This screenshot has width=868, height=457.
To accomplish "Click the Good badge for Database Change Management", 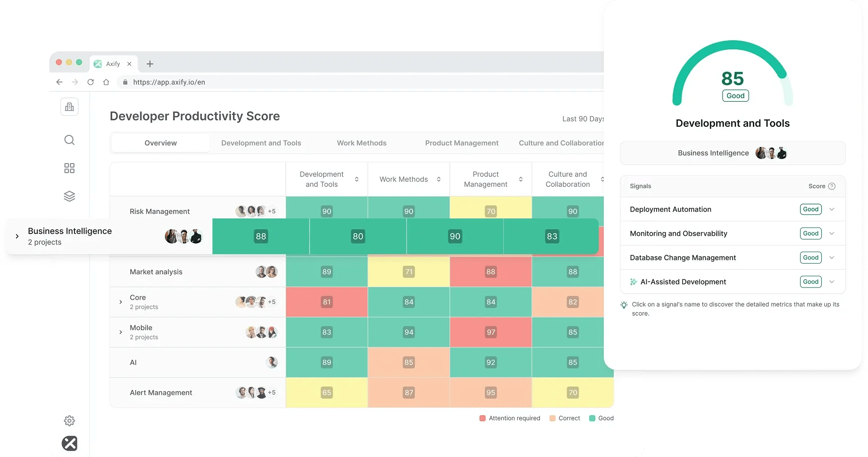I will click(810, 257).
